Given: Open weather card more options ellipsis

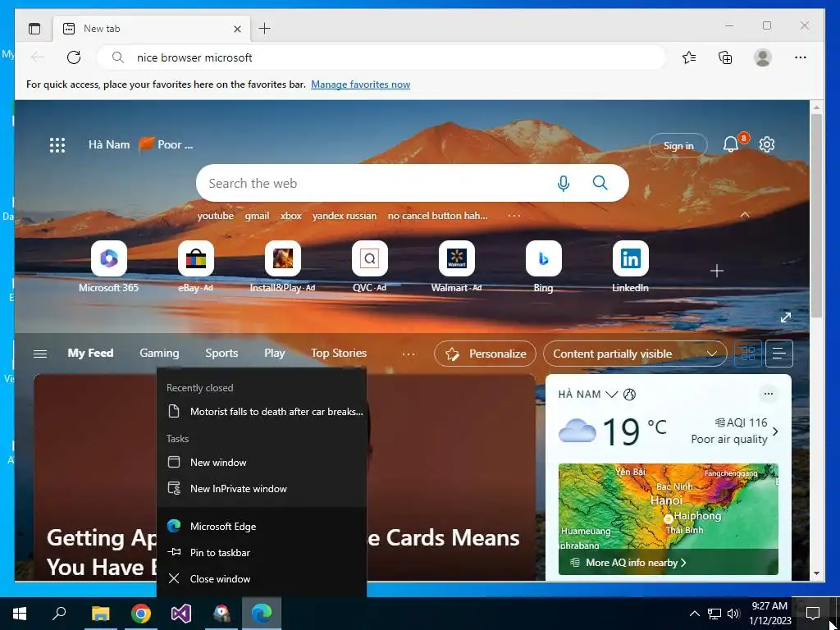Looking at the screenshot, I should (x=768, y=394).
